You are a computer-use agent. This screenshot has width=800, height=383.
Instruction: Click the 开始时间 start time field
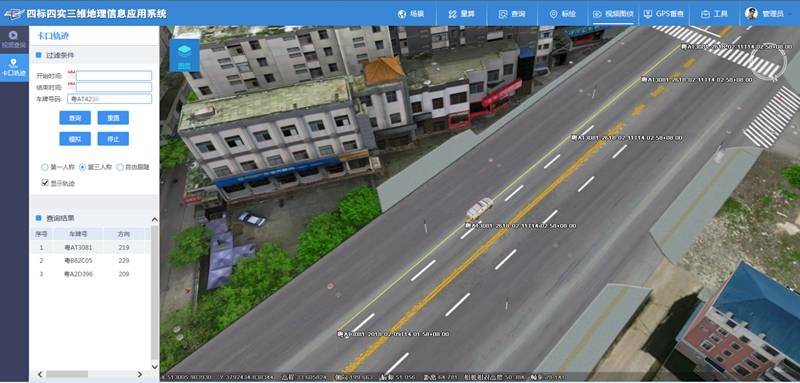tap(114, 76)
